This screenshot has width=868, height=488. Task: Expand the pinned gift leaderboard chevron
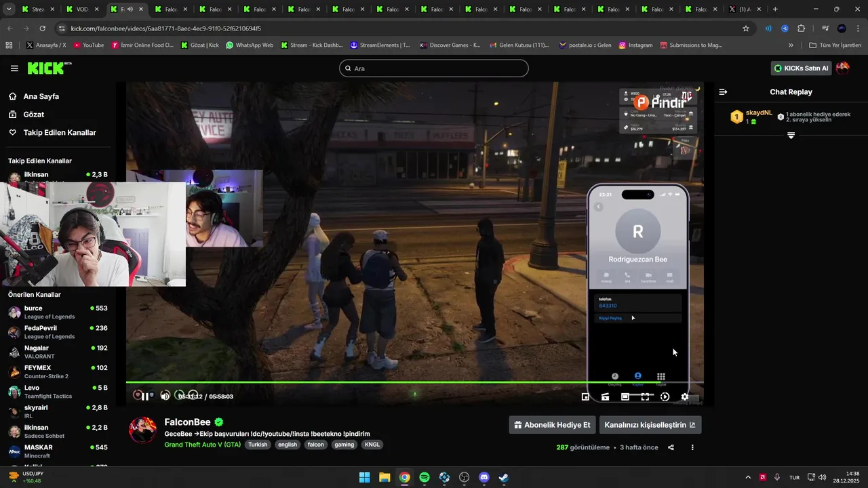pyautogui.click(x=791, y=136)
